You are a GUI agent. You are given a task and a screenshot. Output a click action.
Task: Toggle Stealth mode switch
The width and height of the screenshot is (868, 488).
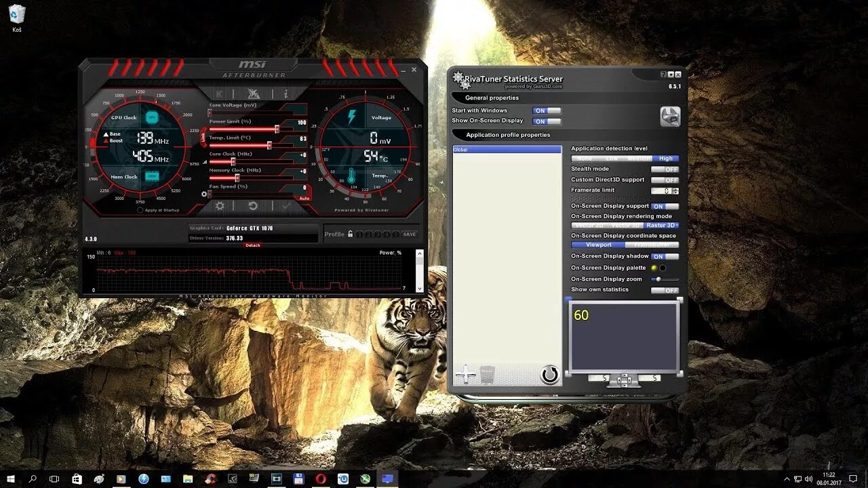point(665,169)
